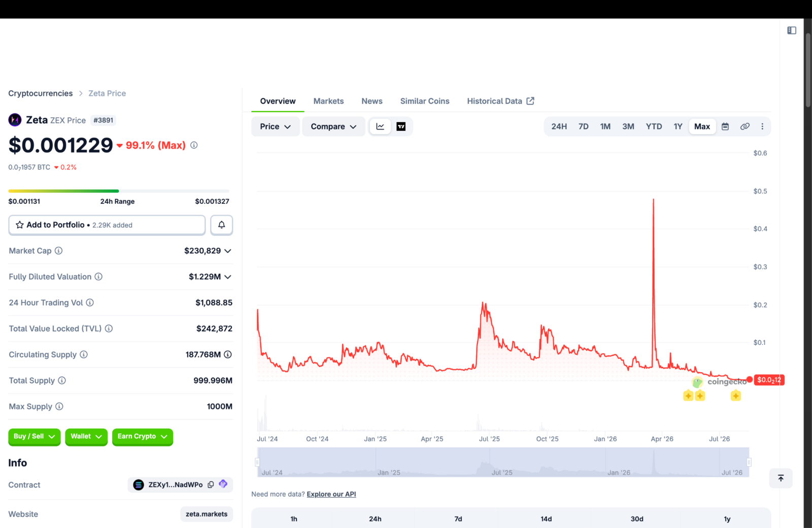
Task: Select the 7D chart range
Action: (584, 126)
